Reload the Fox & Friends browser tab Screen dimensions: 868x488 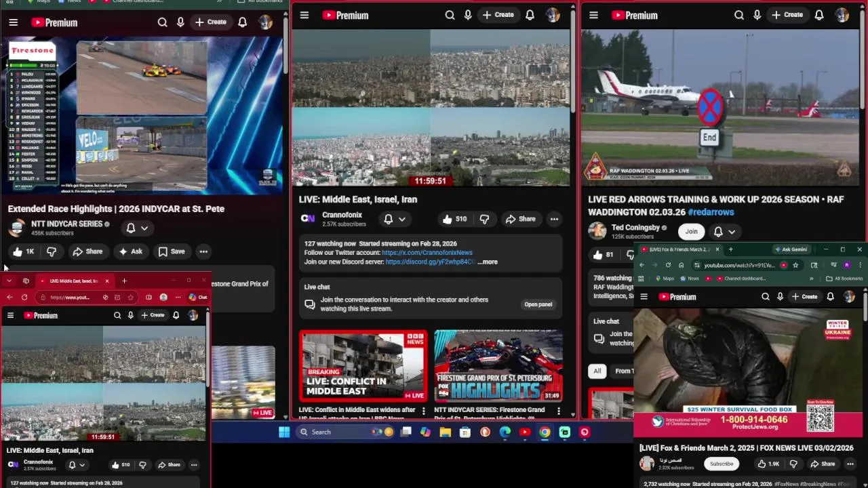(x=668, y=265)
